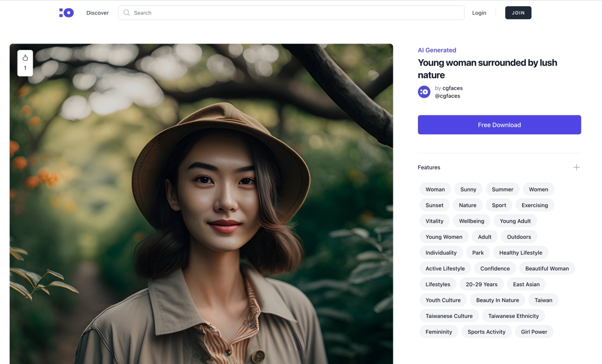
Task: Select the Girl Power tag
Action: click(534, 331)
